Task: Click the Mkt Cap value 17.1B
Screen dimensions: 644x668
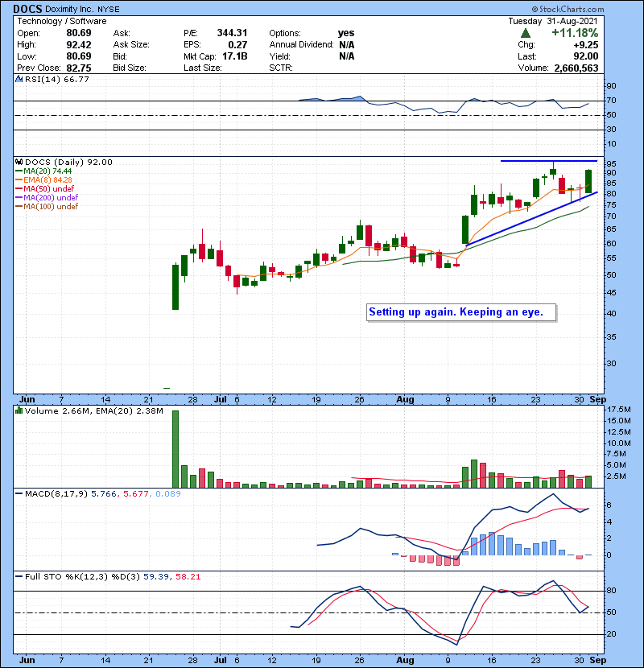Action: coord(235,56)
